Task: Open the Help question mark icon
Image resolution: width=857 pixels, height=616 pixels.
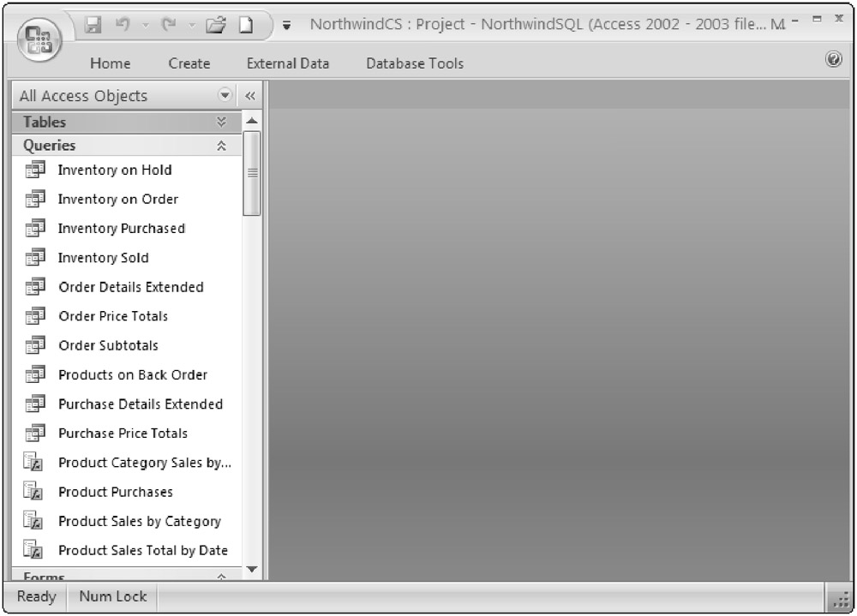Action: (x=833, y=60)
